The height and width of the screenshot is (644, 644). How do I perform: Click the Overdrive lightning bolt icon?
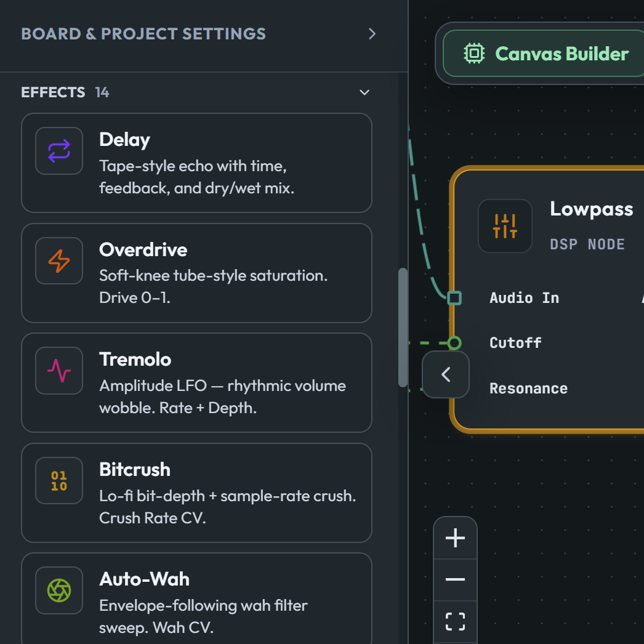(x=59, y=261)
